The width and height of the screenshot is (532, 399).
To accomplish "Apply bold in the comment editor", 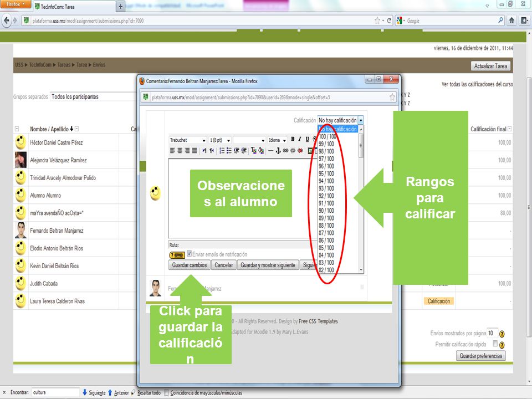I will click(x=293, y=140).
